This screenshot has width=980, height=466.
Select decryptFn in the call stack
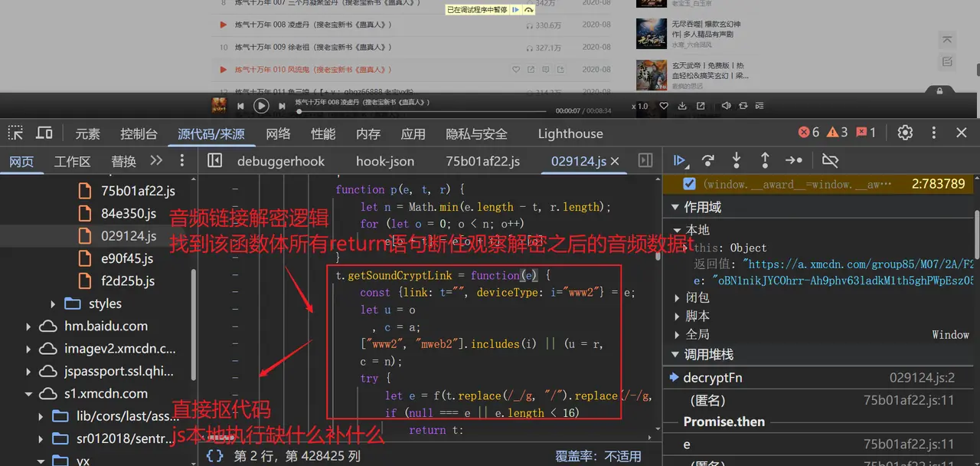(x=713, y=378)
